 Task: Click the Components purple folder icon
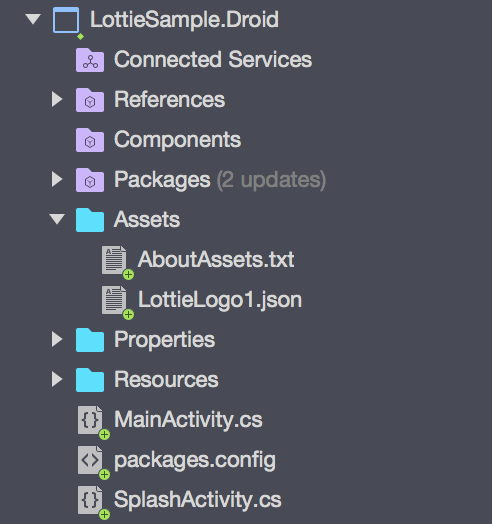pyautogui.click(x=90, y=140)
